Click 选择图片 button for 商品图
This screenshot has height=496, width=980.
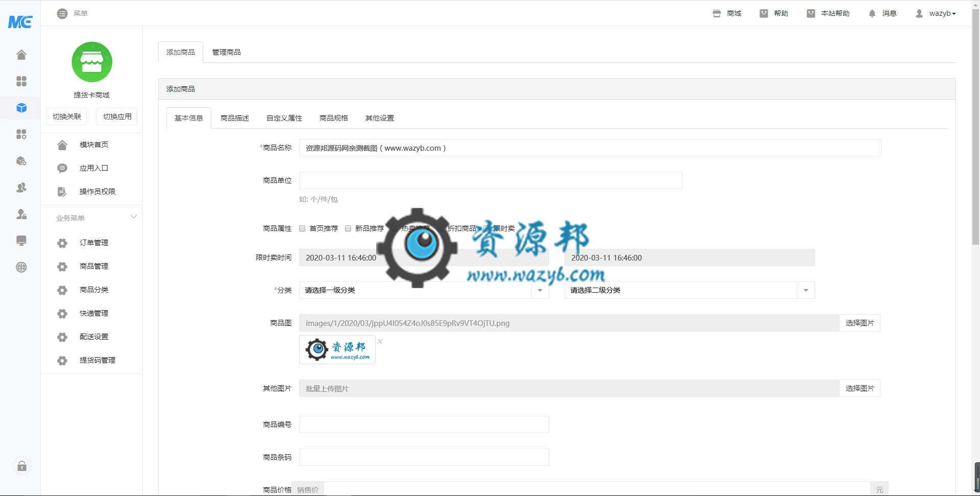click(x=860, y=323)
